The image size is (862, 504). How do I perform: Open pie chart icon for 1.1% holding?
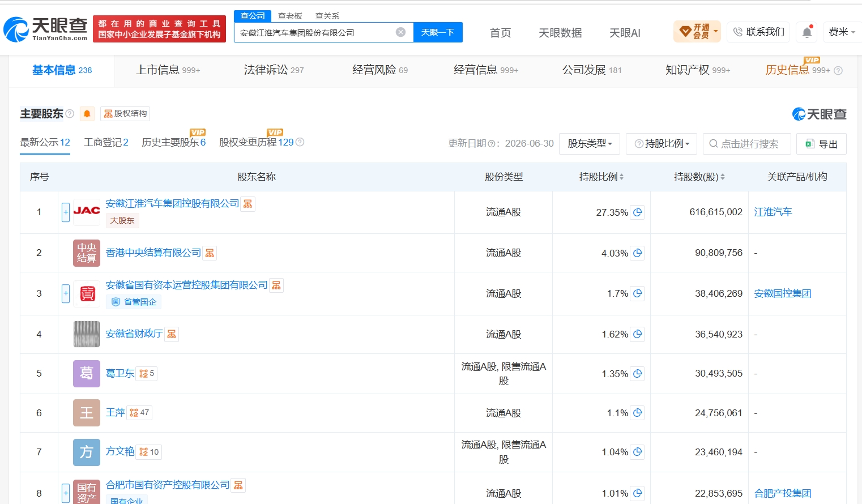tap(638, 413)
